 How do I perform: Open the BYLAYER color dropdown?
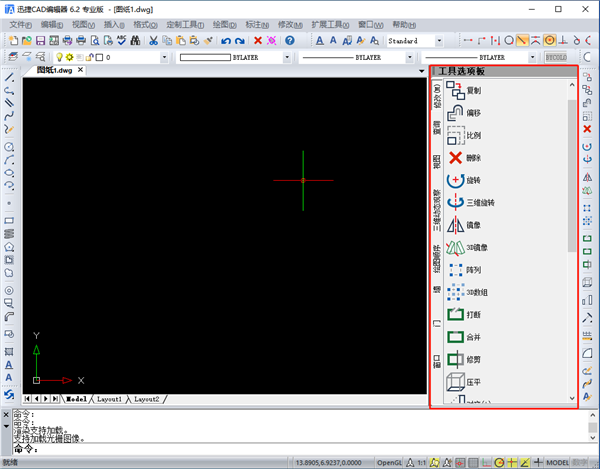tap(287, 57)
